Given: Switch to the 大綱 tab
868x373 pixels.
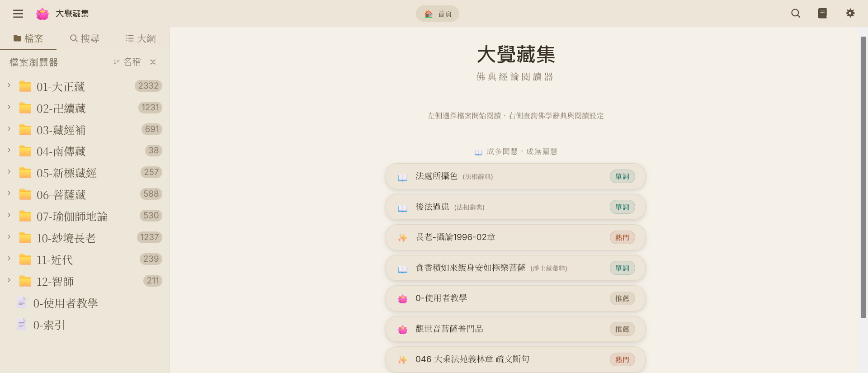Looking at the screenshot, I should coord(141,38).
